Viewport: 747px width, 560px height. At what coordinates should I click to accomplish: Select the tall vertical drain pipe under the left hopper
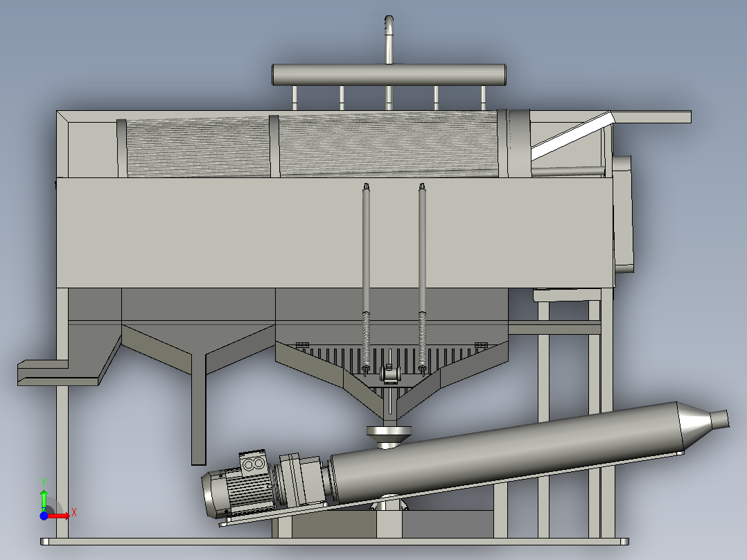pos(199,409)
